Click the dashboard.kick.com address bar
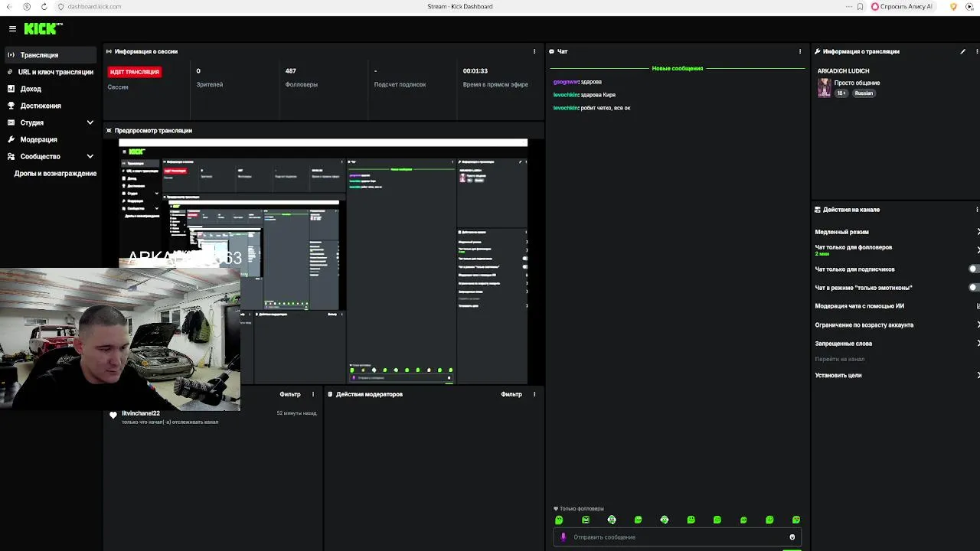The height and width of the screenshot is (551, 980). (94, 6)
